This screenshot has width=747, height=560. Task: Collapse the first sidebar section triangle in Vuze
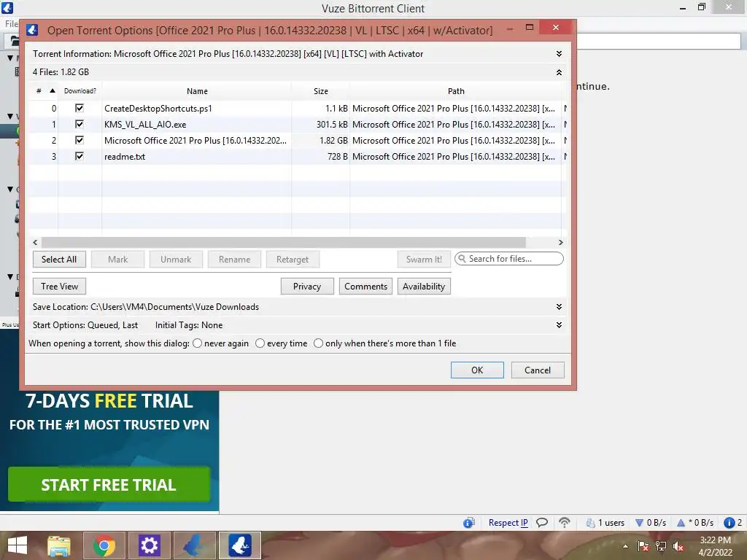tap(10, 58)
